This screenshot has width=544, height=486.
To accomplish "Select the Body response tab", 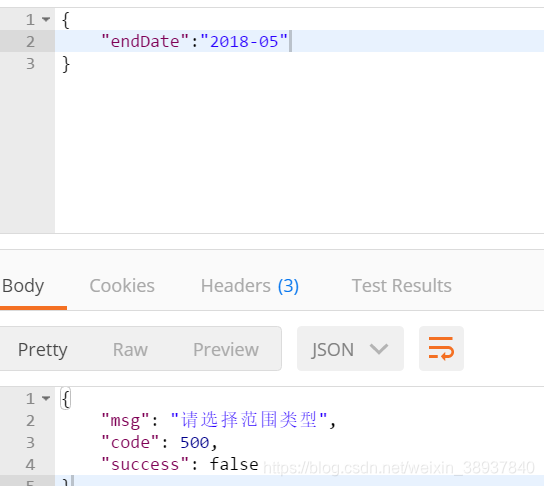I will point(23,287).
